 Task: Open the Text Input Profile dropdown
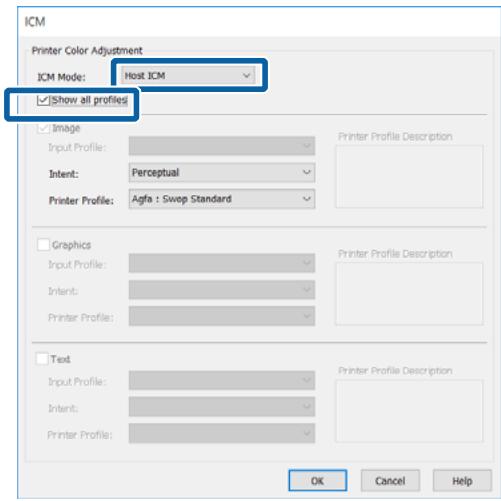click(222, 380)
